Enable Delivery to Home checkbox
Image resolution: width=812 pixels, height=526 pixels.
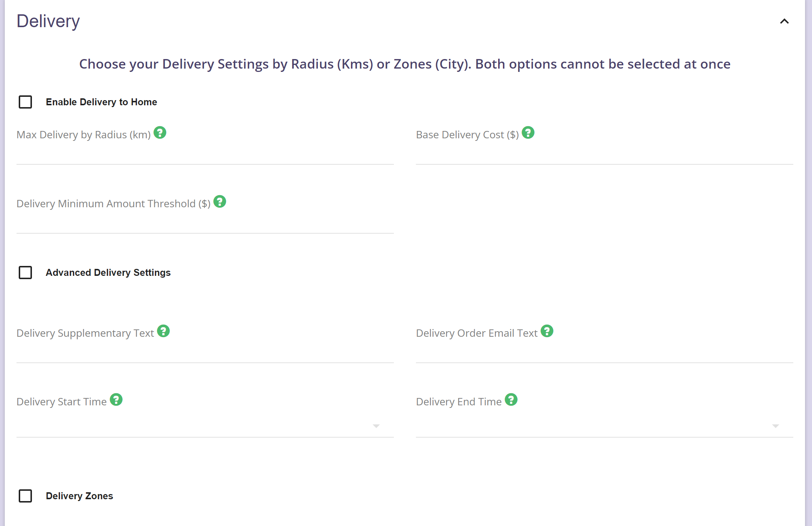coord(25,102)
